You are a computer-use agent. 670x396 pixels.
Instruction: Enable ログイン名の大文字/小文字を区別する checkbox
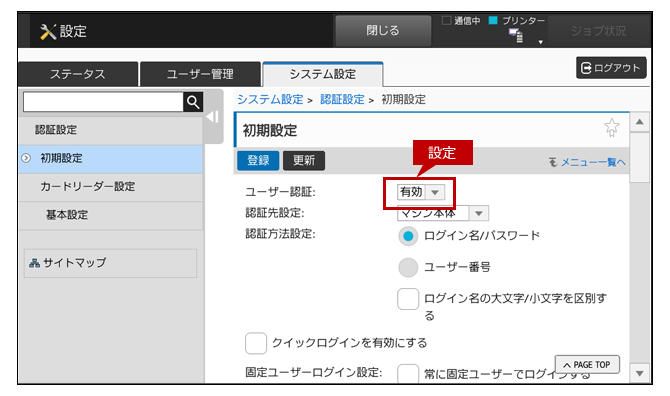pos(408,299)
